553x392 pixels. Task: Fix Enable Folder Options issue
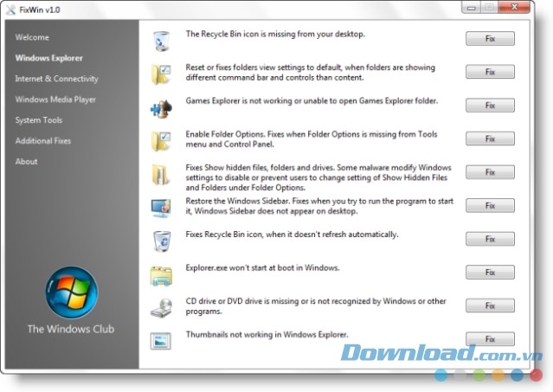490,138
